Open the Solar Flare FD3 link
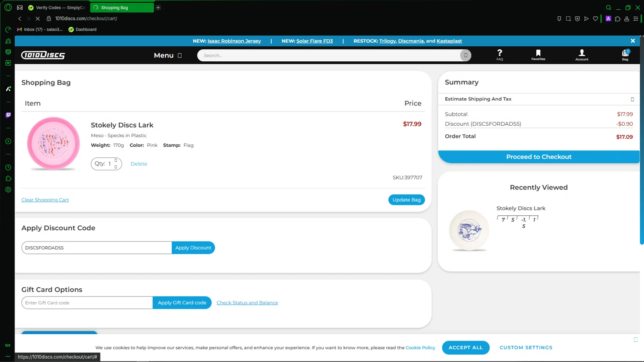This screenshot has width=644, height=362. point(314,41)
